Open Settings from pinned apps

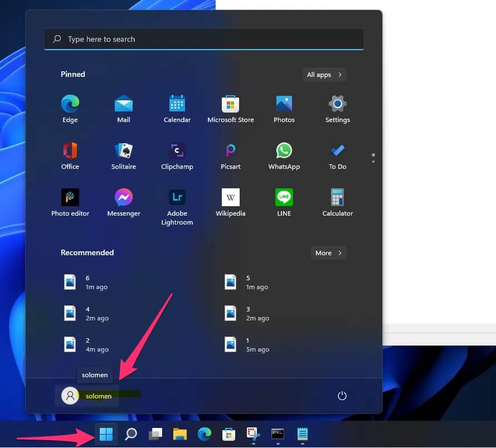tap(337, 109)
